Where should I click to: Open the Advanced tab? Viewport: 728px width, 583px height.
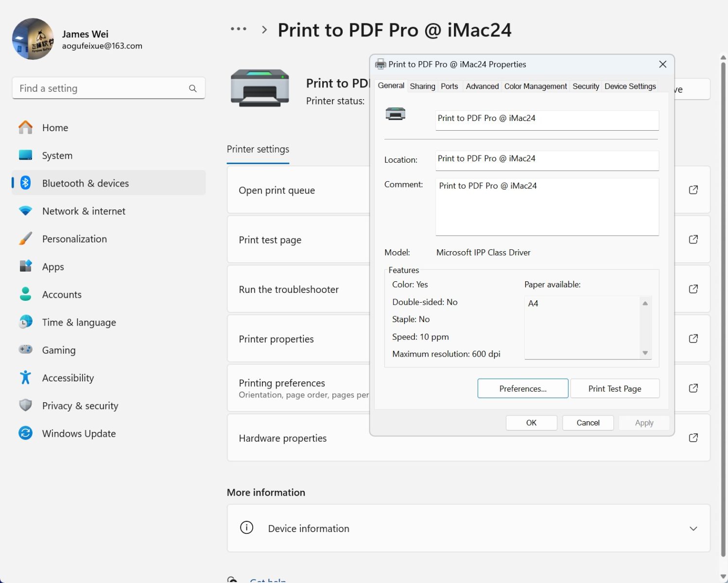(482, 86)
